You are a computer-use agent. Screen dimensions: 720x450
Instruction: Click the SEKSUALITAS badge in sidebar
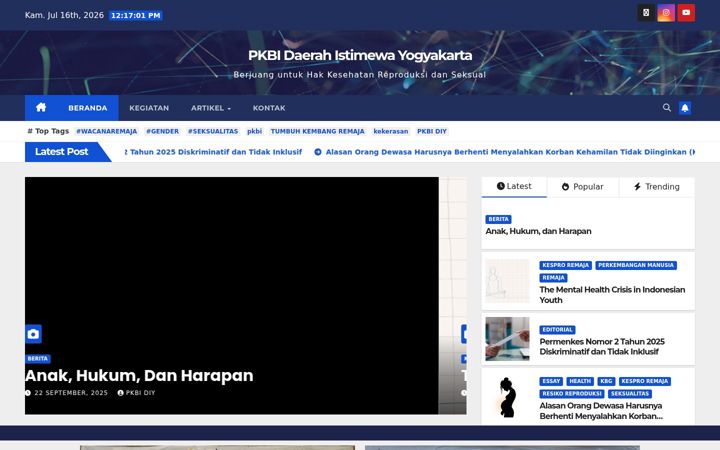[630, 394]
